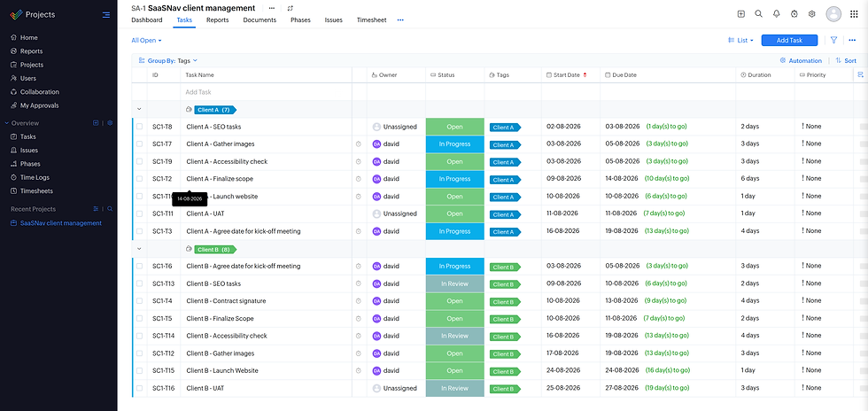Open the Group By: Tags dropdown
This screenshot has height=411, width=868.
pos(167,61)
